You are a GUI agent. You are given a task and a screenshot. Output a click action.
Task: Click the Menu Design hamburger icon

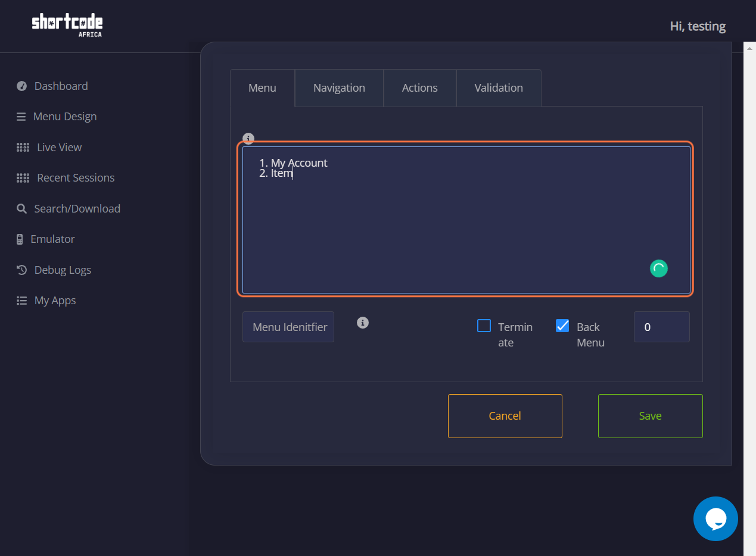point(21,117)
